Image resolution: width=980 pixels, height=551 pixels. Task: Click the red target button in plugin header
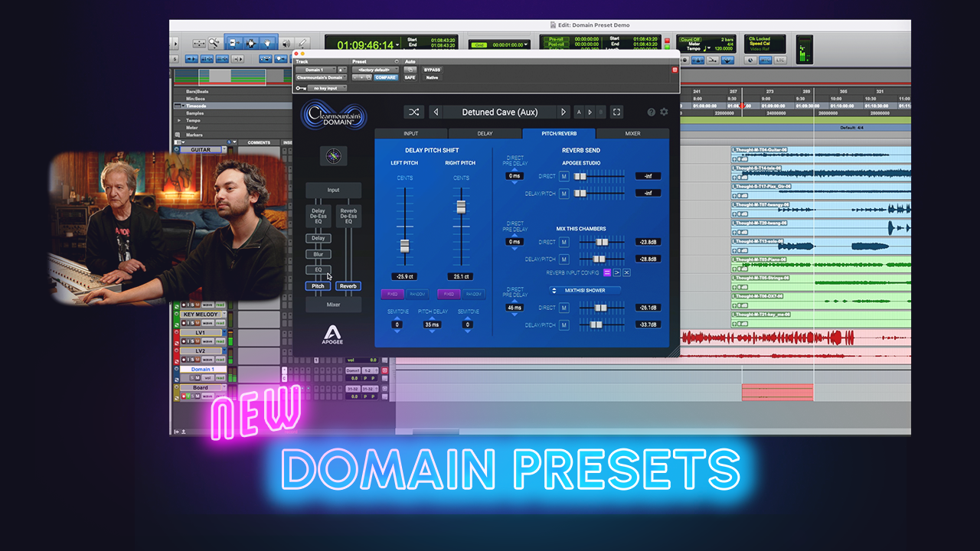click(x=675, y=70)
